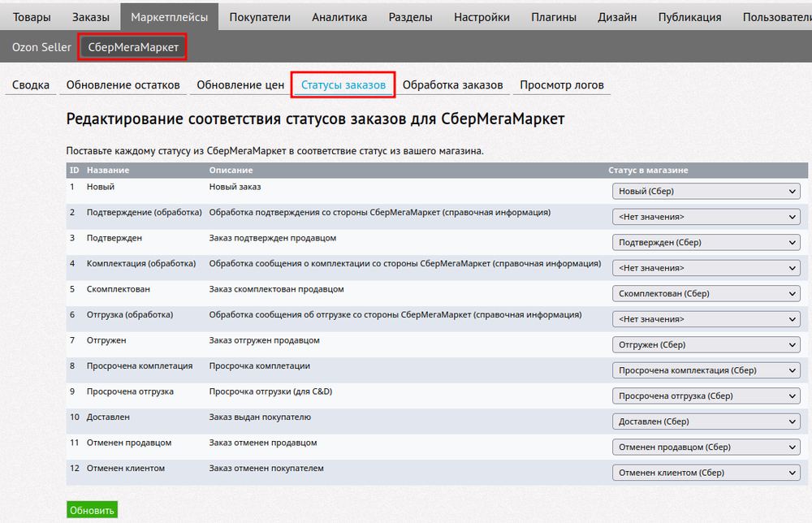Click the Название column header
This screenshot has height=523, width=812.
coord(108,171)
